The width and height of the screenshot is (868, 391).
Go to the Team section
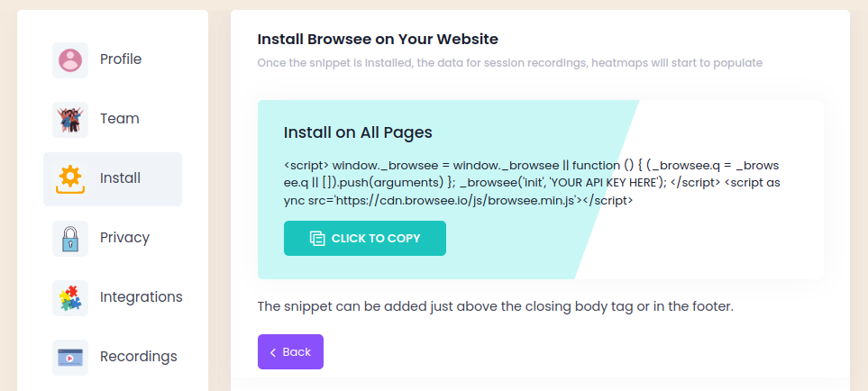tap(119, 119)
